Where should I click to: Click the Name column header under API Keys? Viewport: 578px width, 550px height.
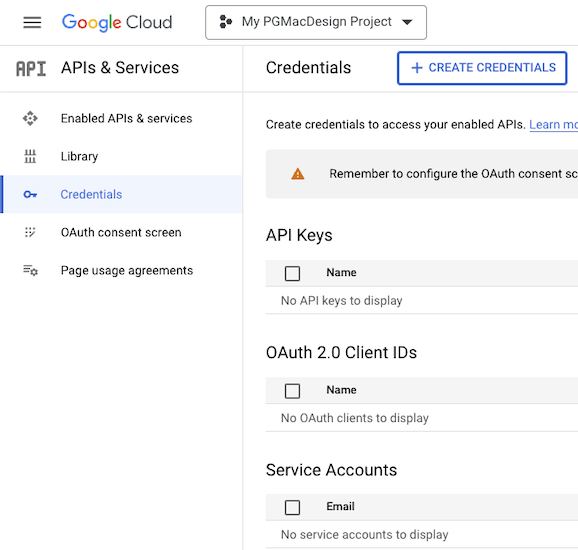click(x=341, y=272)
